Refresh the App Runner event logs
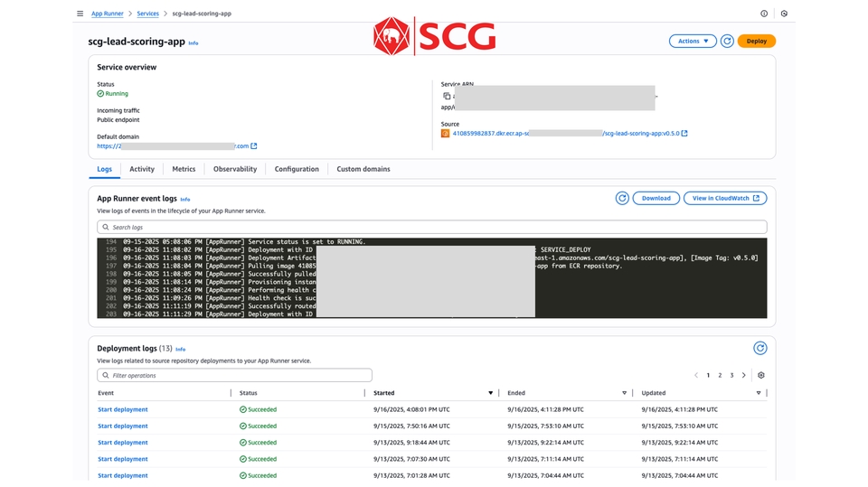The height and width of the screenshot is (487, 868). [622, 198]
